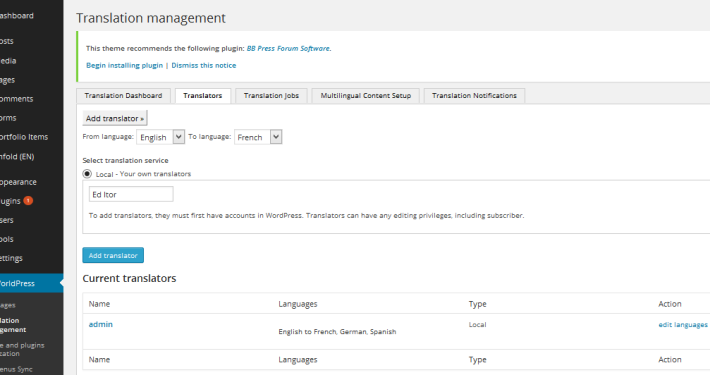Image resolution: width=710 pixels, height=375 pixels.
Task: Open Menus Sync submenu item
Action: point(16,369)
